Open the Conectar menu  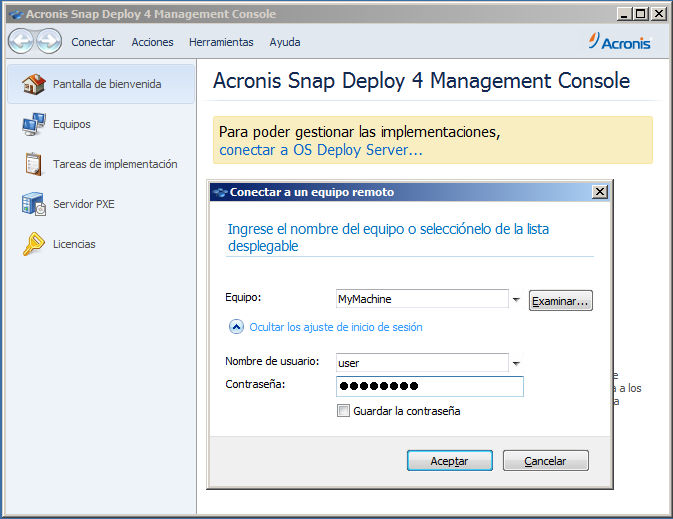point(93,42)
